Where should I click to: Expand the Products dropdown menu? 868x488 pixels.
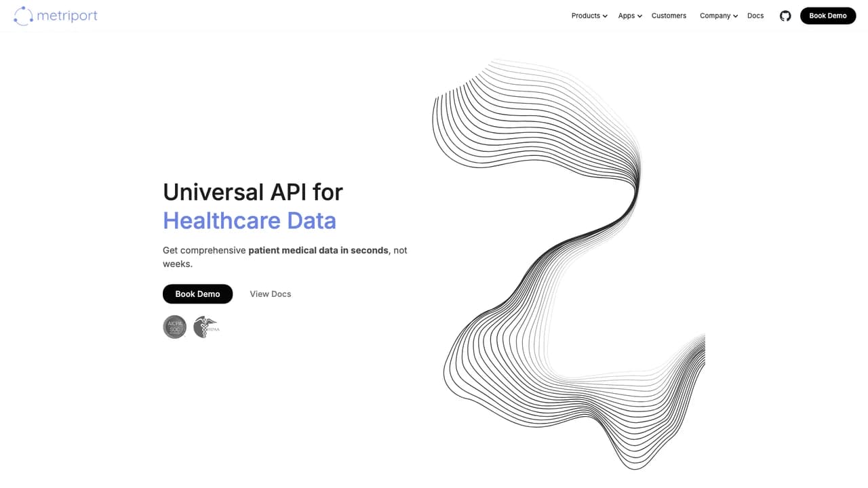pos(589,16)
